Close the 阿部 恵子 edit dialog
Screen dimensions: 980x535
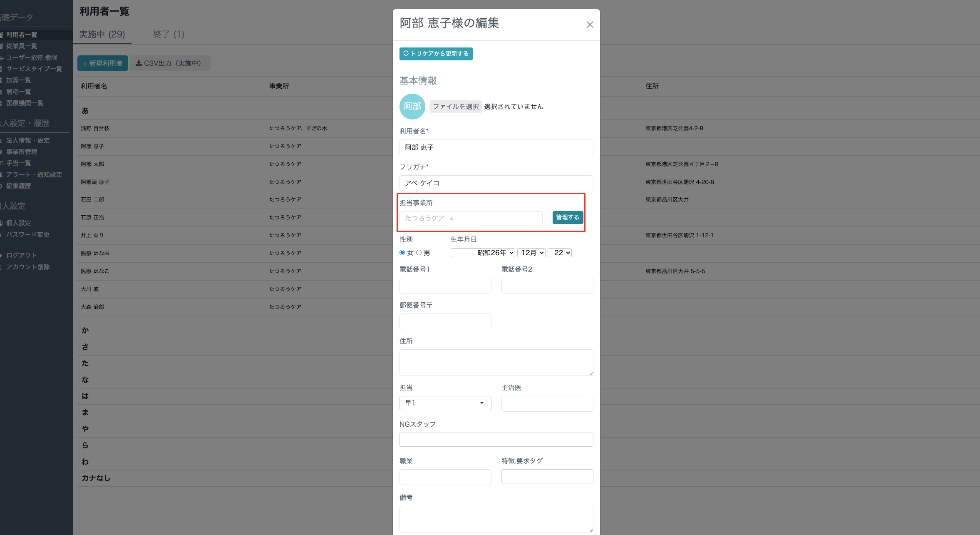point(590,25)
